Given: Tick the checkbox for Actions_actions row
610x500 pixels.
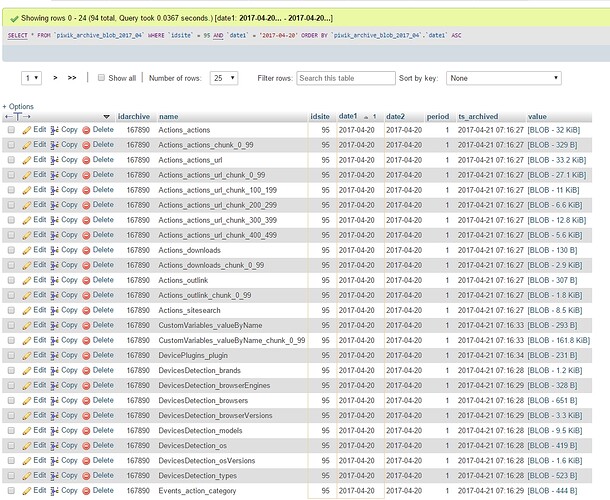Looking at the screenshot, I should pos(11,130).
